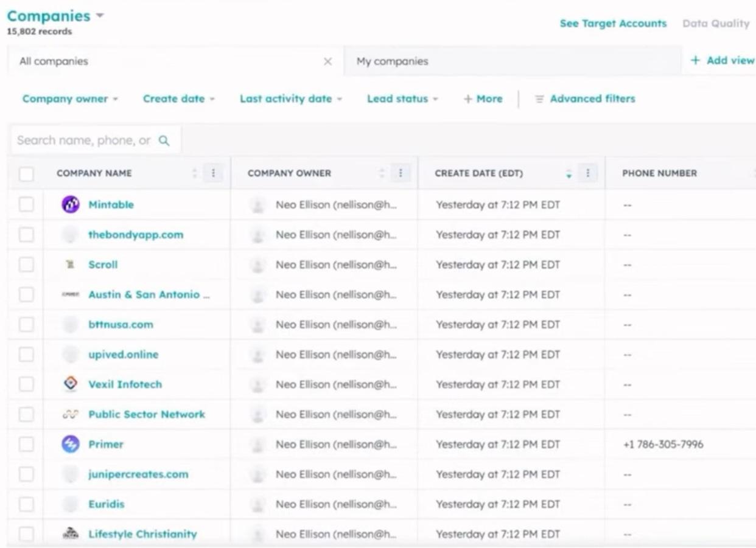Image resolution: width=756 pixels, height=548 pixels.
Task: Click the Phone Number column header
Action: coord(659,173)
